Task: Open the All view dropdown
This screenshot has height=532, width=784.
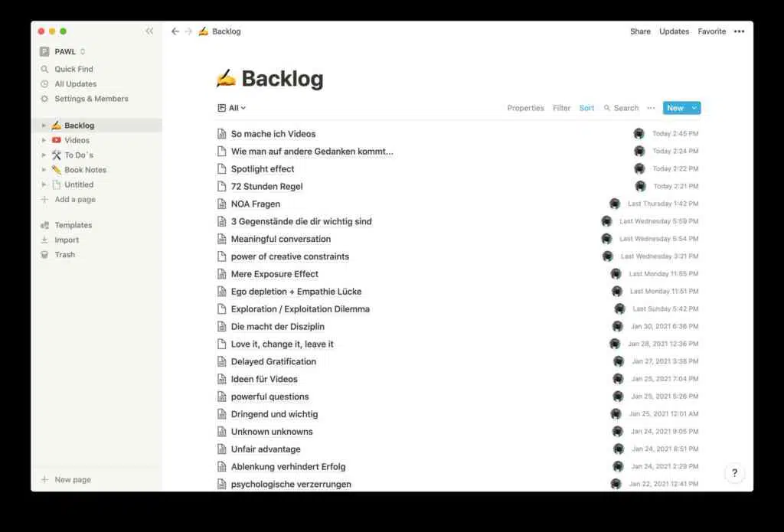Action: (x=232, y=109)
